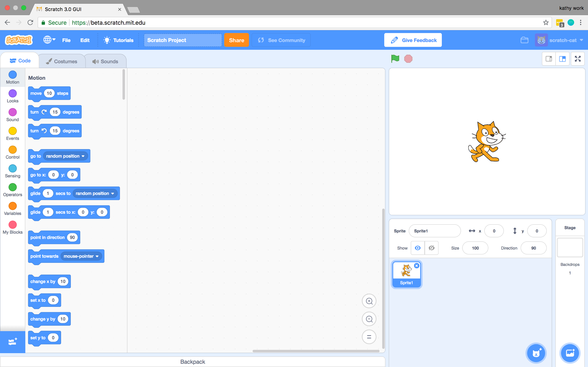Viewport: 588px width, 367px height.
Task: Set sprite to visible with eye icon
Action: pyautogui.click(x=418, y=248)
